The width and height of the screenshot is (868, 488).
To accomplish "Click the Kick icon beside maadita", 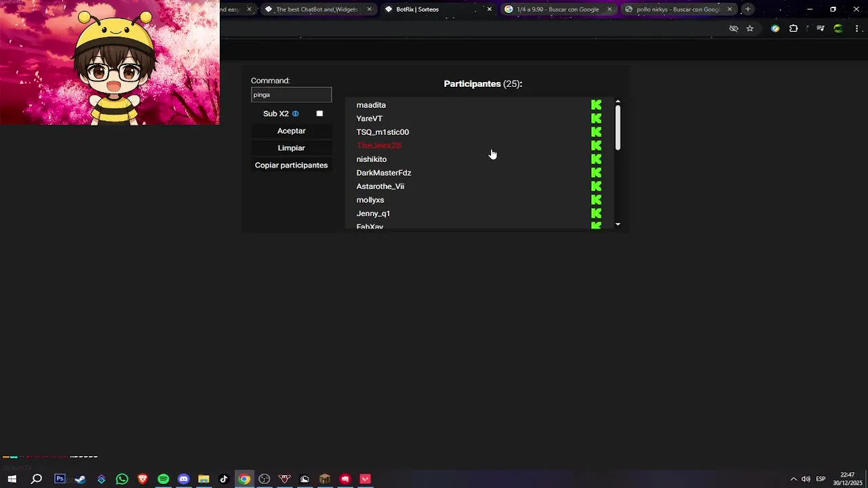I will (596, 105).
